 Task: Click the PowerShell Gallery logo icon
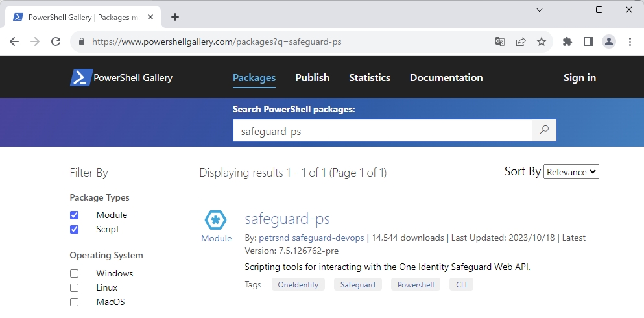pyautogui.click(x=81, y=78)
